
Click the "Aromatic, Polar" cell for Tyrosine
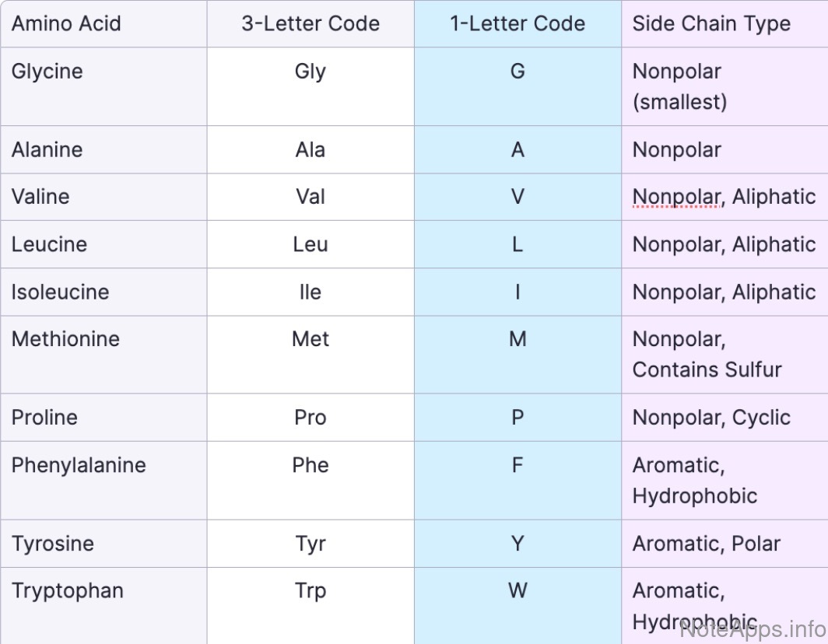[x=706, y=544]
